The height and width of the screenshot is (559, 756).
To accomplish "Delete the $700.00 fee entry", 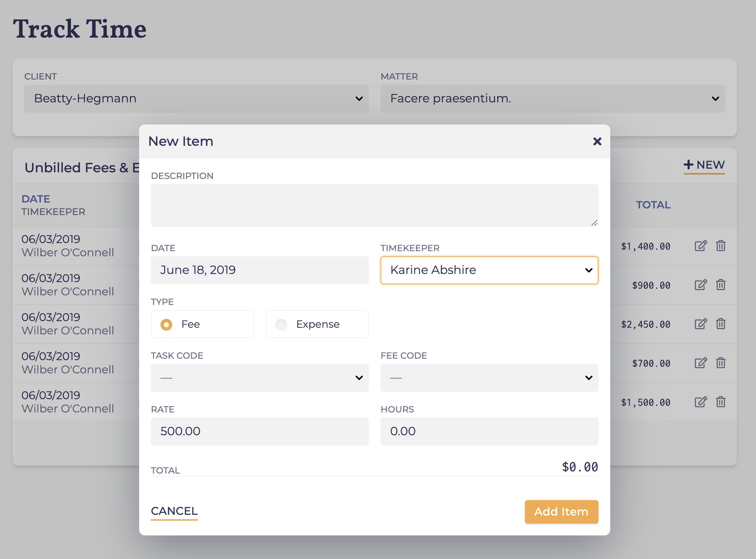I will tap(720, 363).
